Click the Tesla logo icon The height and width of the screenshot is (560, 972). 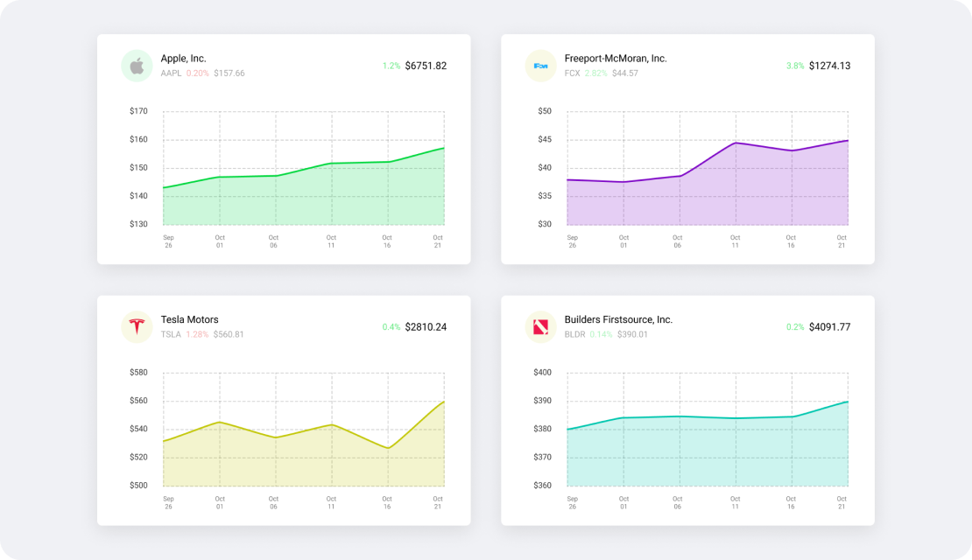pyautogui.click(x=137, y=326)
